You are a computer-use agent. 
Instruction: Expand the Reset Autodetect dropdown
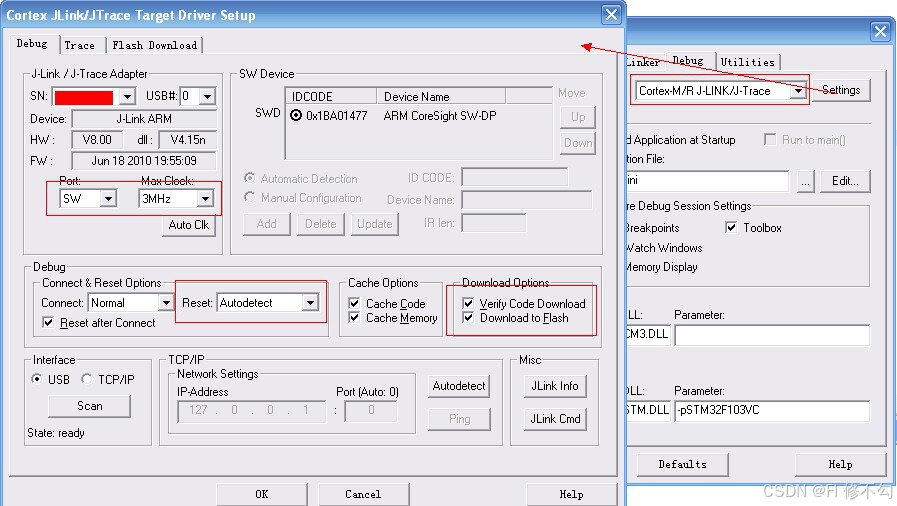point(310,302)
